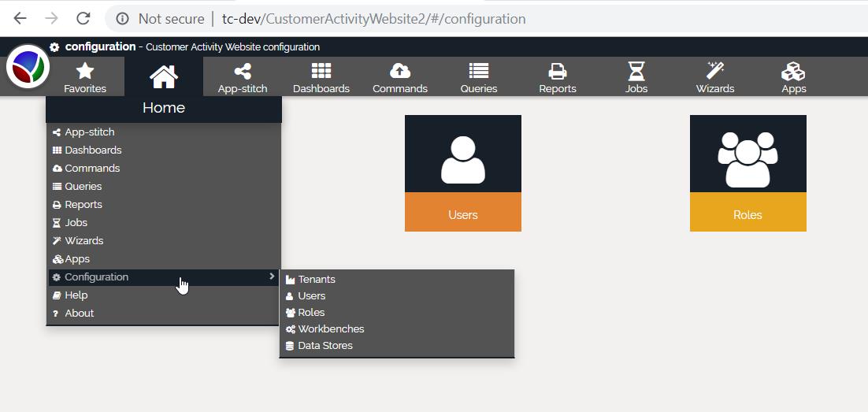Select Data Stores from the submenu
The image size is (868, 412).
click(325, 346)
